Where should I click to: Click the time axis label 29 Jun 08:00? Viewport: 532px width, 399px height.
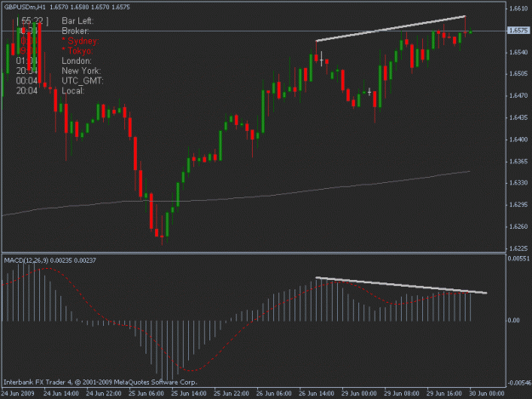tap(402, 393)
